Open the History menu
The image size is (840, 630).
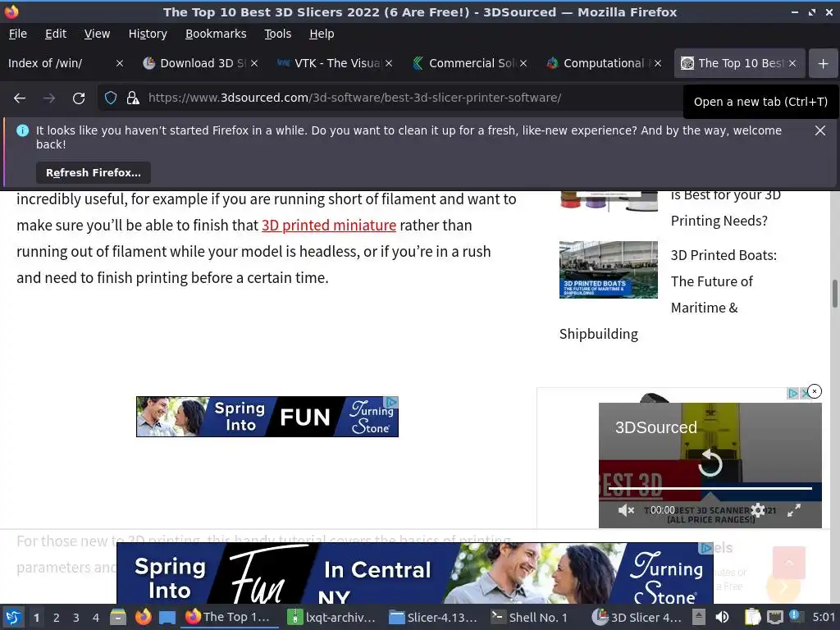coord(148,34)
